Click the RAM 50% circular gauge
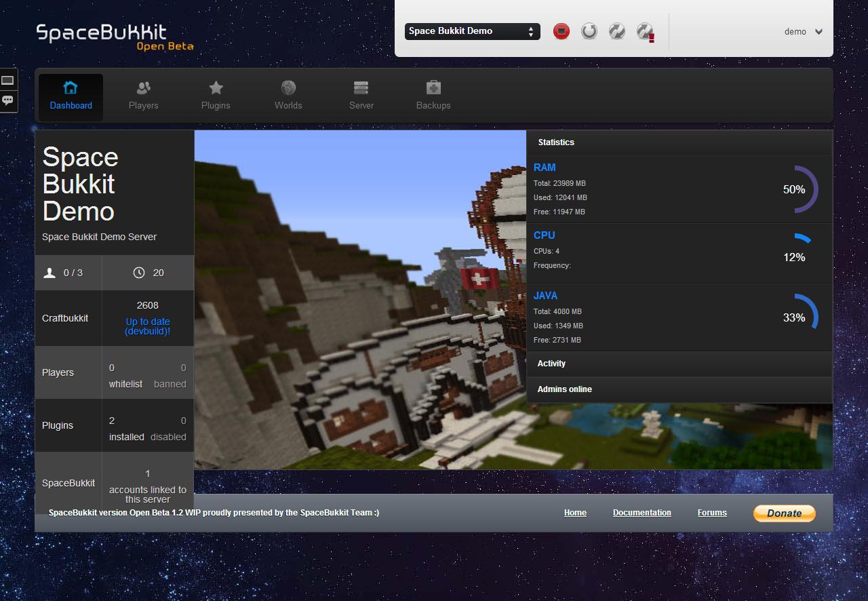868x601 pixels. tap(795, 189)
